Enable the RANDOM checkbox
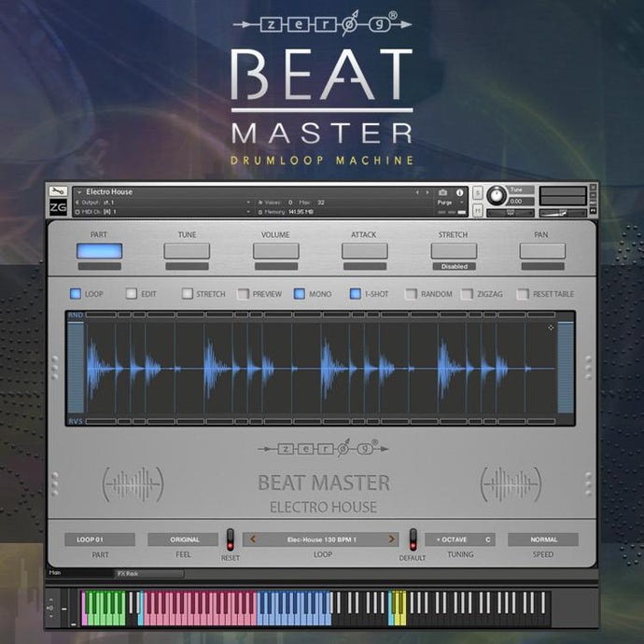The image size is (644, 644). point(411,294)
